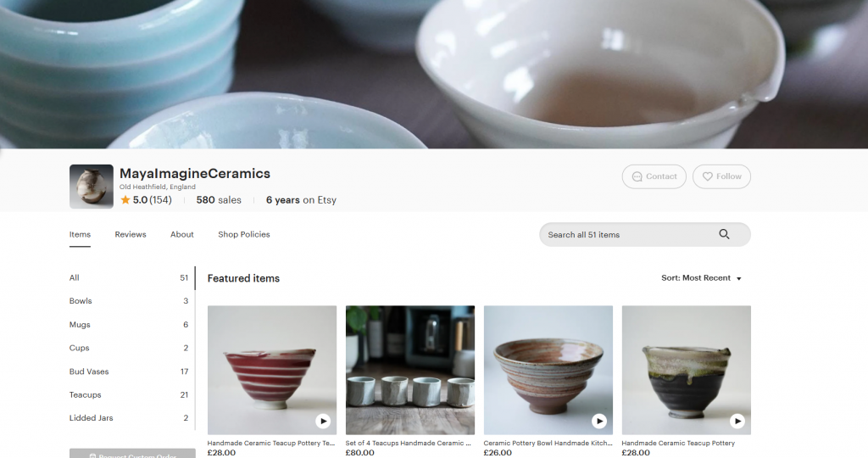The height and width of the screenshot is (458, 868).
Task: Follow the shop with heart button
Action: click(x=721, y=176)
